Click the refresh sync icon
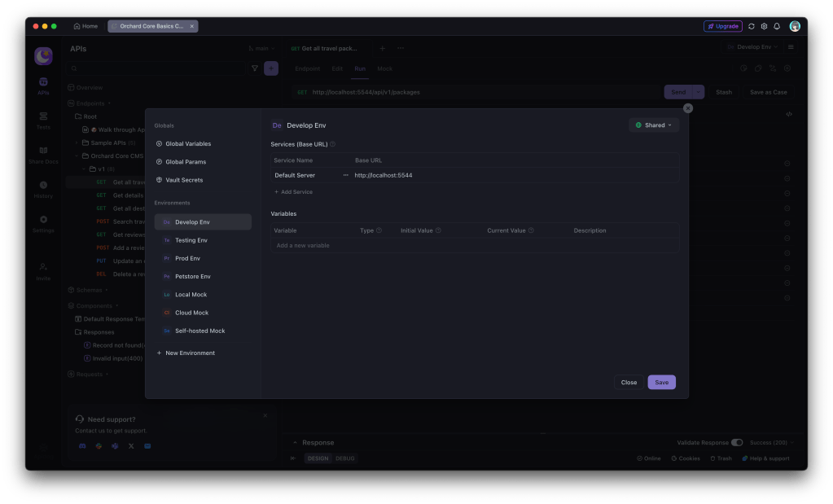This screenshot has height=504, width=833. (x=751, y=26)
